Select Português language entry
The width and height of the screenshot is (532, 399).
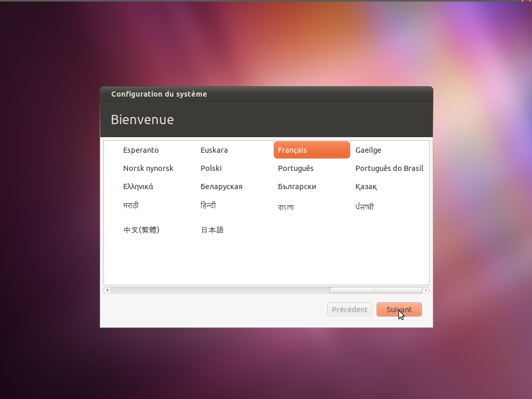click(296, 168)
